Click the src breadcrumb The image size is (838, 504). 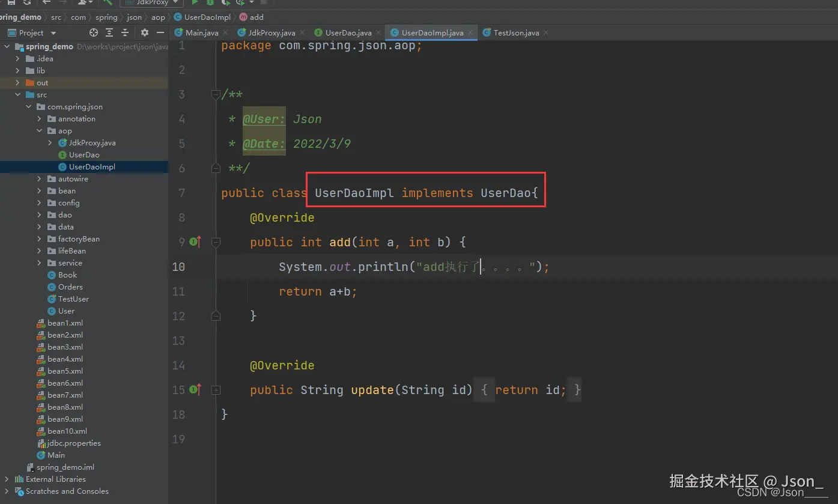tap(56, 17)
